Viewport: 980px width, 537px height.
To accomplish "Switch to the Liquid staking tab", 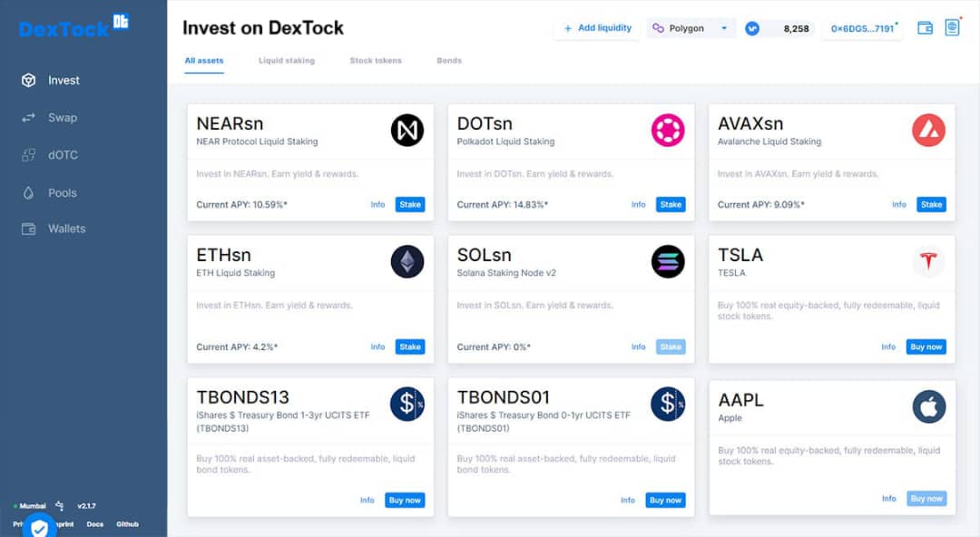I will 286,61.
